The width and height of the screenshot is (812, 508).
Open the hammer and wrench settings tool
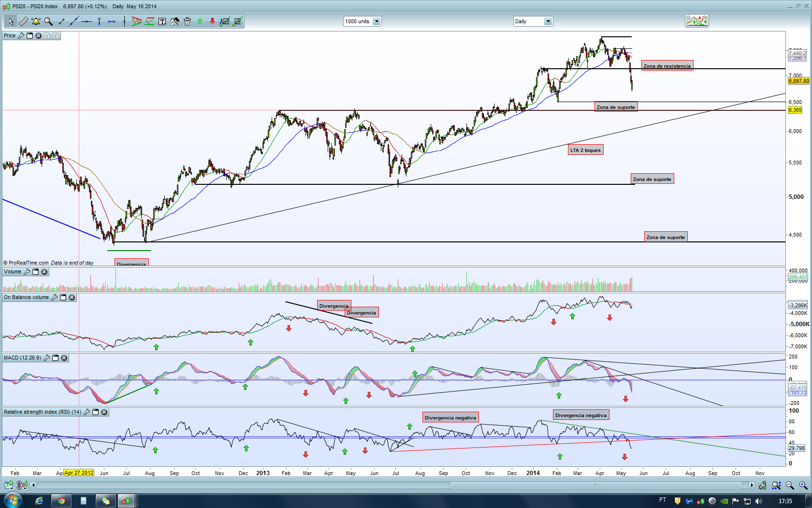[174, 21]
